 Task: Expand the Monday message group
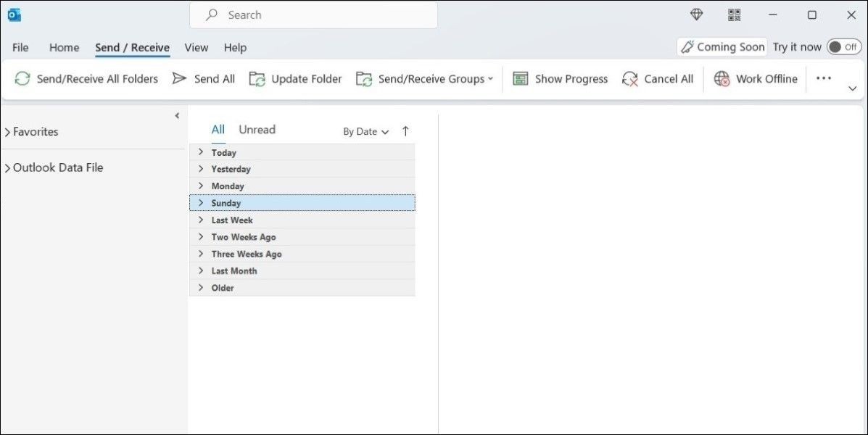(x=201, y=186)
